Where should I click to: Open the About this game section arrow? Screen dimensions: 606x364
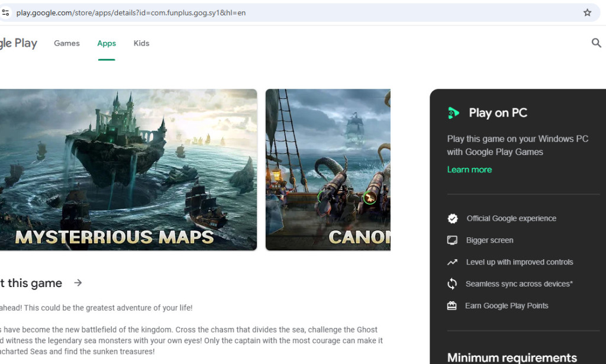tap(78, 283)
